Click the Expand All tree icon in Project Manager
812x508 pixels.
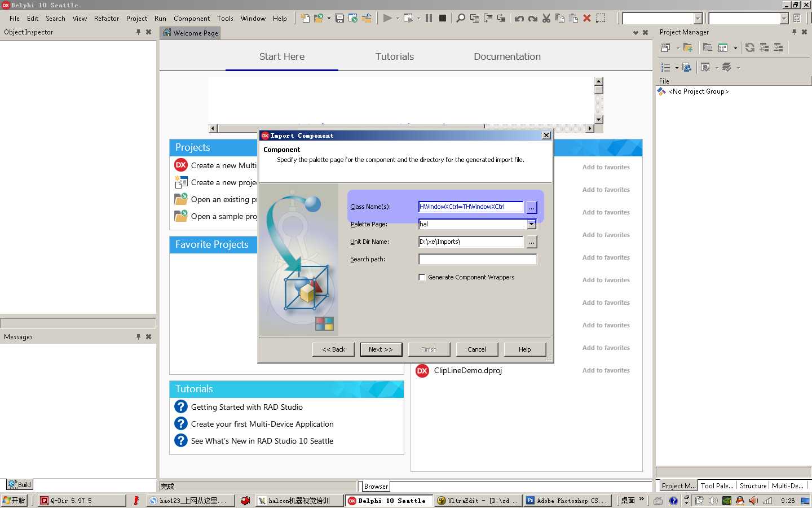(764, 48)
